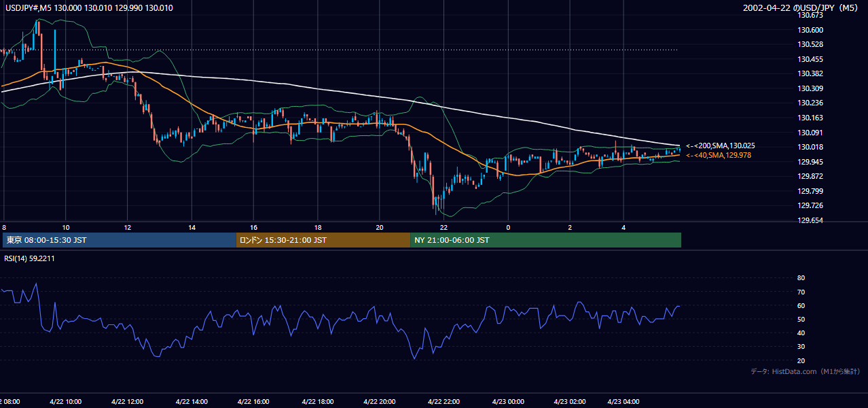Click the RSI 20 level label
Image resolution: width=868 pixels, height=408 pixels.
pos(801,360)
